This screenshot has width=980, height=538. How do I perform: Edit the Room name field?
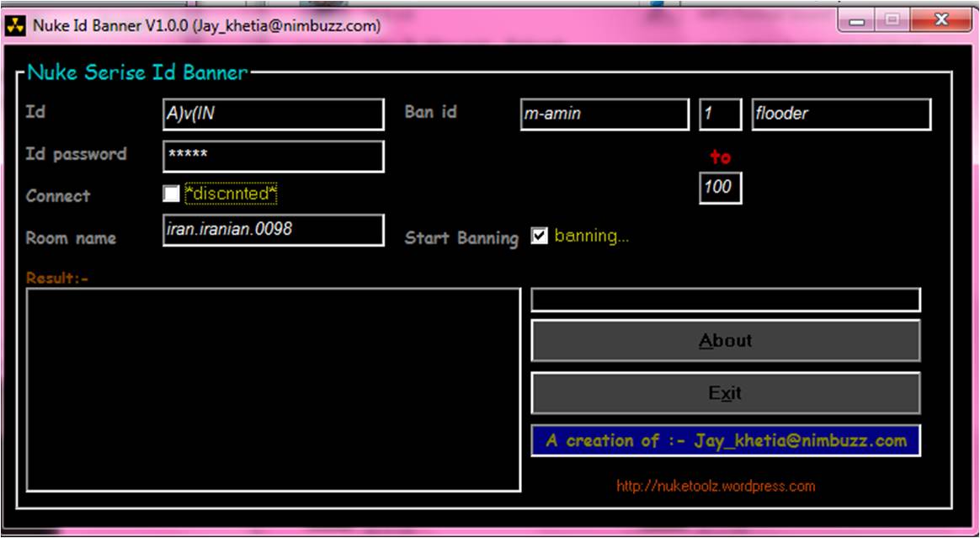[x=273, y=230]
